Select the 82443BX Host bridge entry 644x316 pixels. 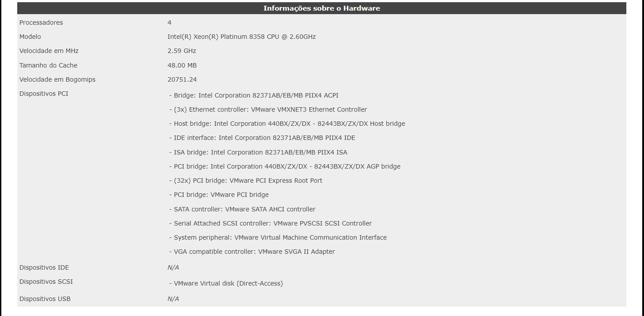pos(287,124)
